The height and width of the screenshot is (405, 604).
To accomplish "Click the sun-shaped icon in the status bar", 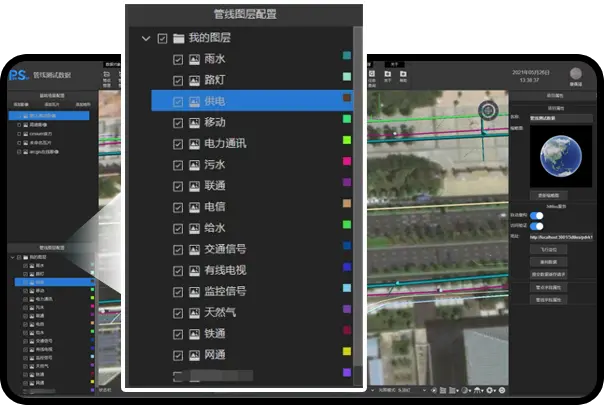I will (489, 390).
